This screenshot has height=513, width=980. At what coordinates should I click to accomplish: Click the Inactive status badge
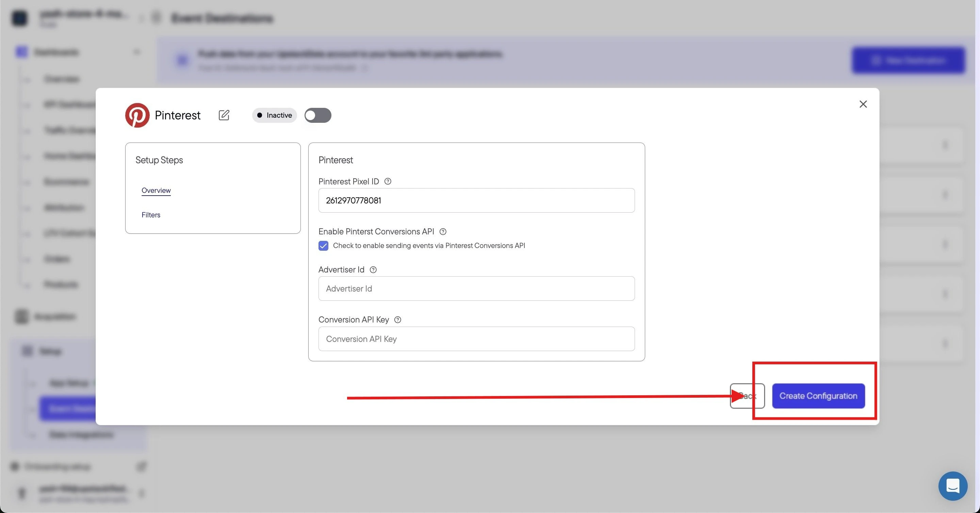pos(274,115)
